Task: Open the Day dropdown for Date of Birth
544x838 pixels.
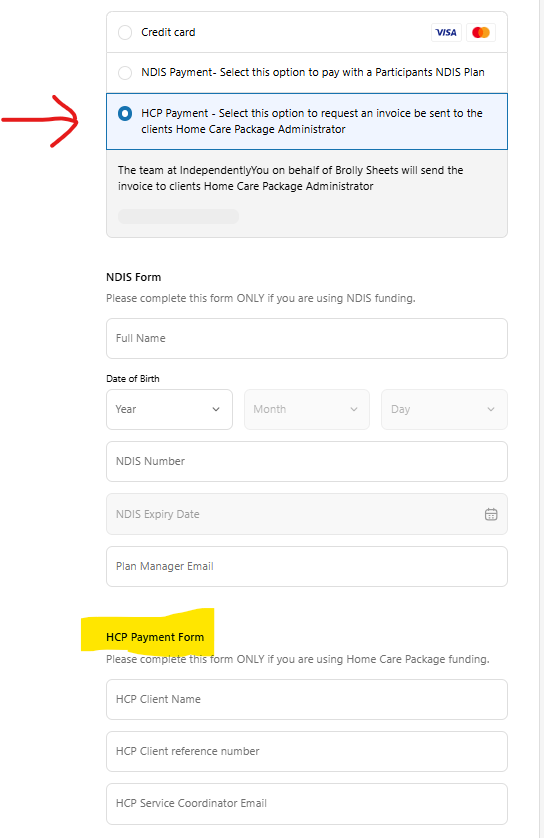Action: 444,409
